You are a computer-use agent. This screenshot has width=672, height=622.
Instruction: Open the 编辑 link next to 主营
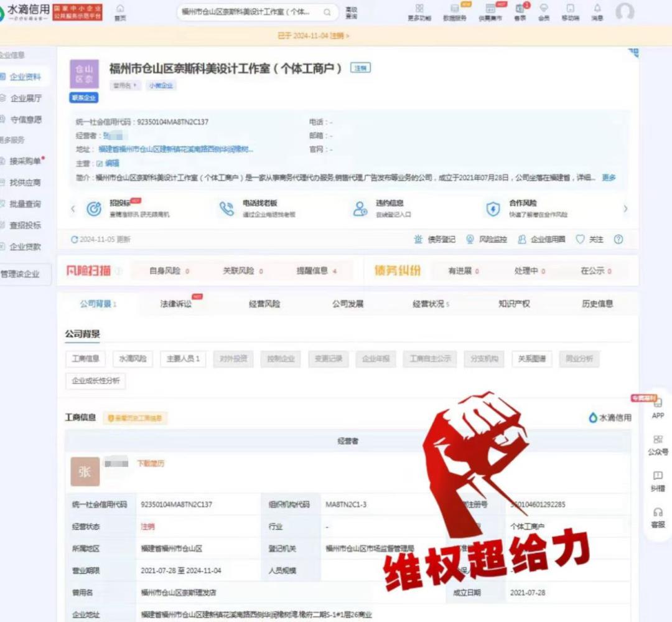click(x=112, y=163)
